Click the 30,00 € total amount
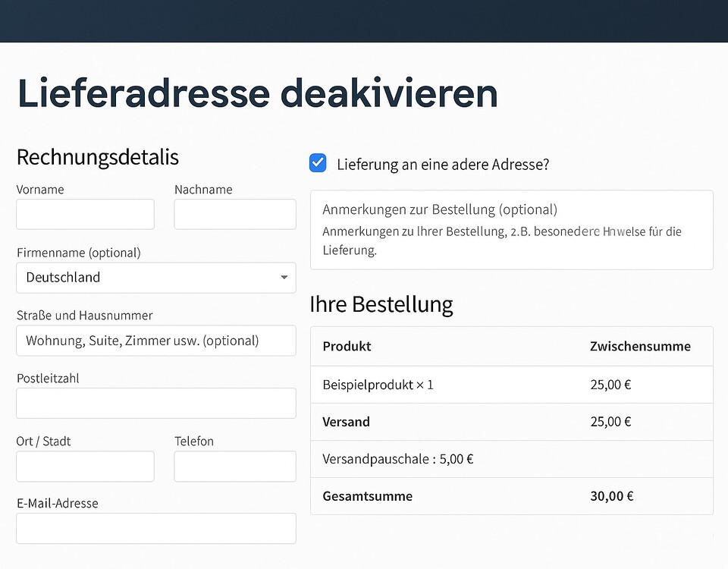 [x=611, y=496]
